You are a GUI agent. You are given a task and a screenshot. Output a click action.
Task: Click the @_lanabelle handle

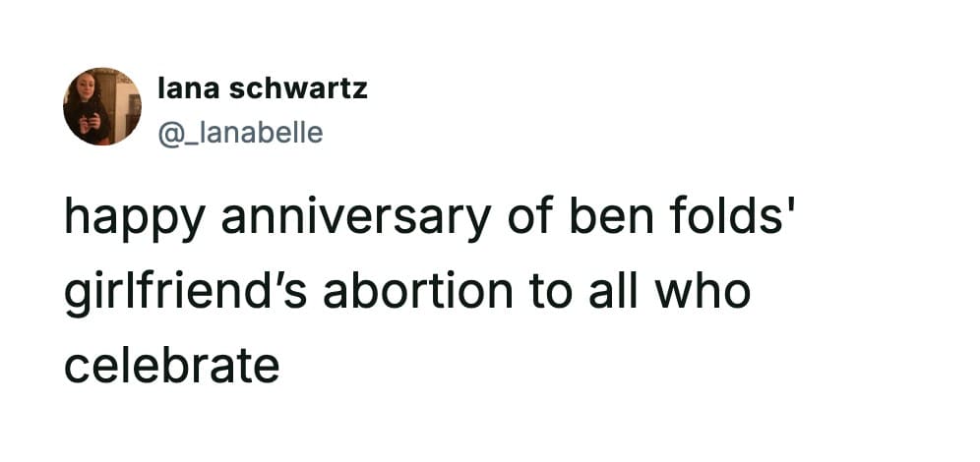[x=240, y=131]
